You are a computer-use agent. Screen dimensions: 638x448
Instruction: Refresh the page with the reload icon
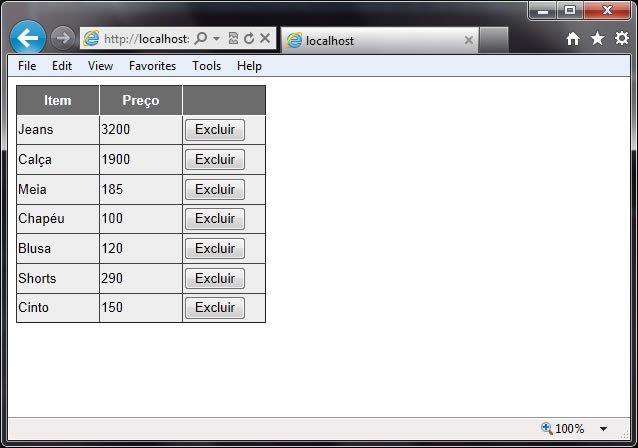[x=249, y=38]
